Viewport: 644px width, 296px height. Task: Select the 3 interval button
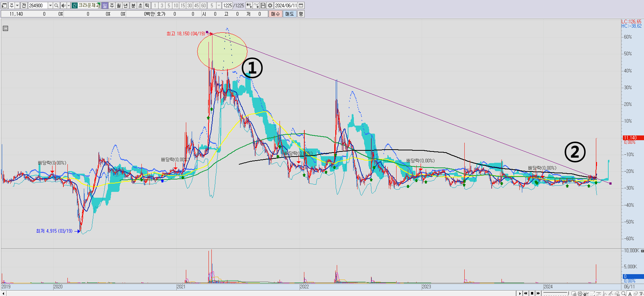pos(162,5)
